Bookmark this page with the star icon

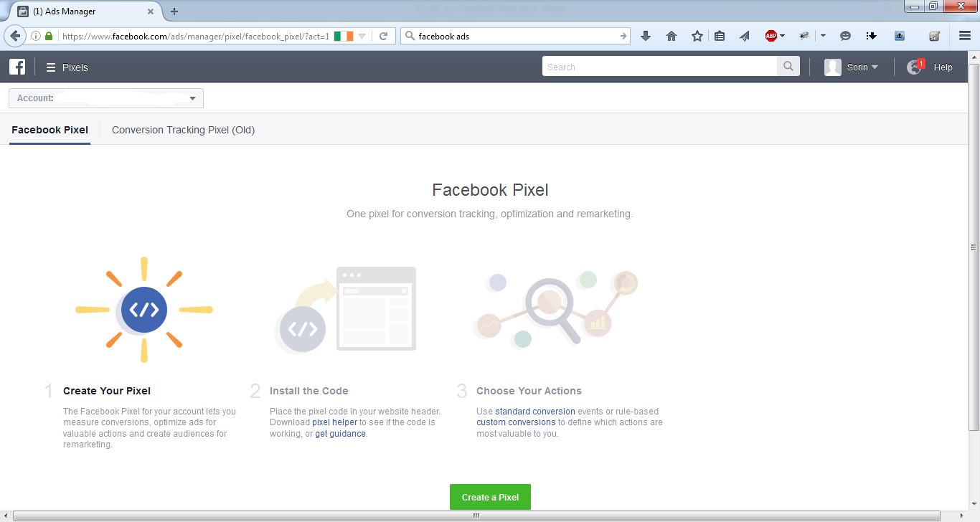coord(697,36)
